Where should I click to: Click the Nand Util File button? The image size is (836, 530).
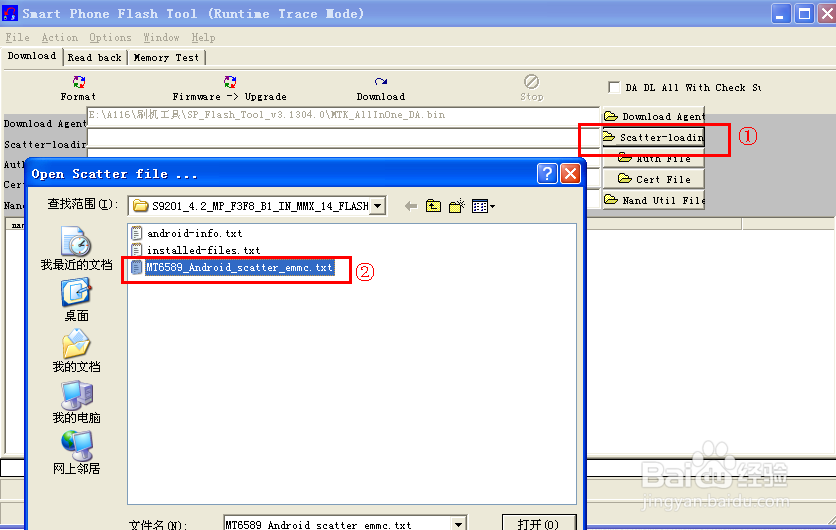(654, 200)
